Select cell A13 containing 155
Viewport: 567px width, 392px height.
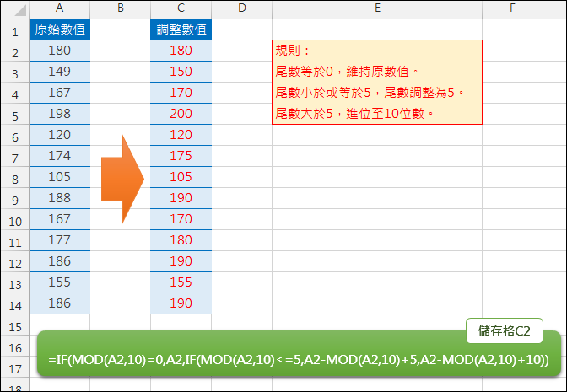click(60, 282)
